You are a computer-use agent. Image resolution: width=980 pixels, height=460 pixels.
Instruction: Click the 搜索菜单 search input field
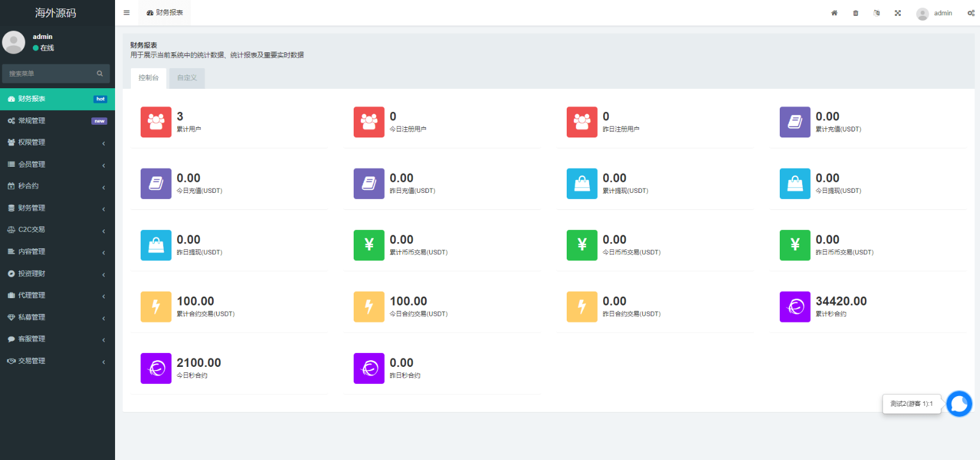pyautogui.click(x=51, y=74)
